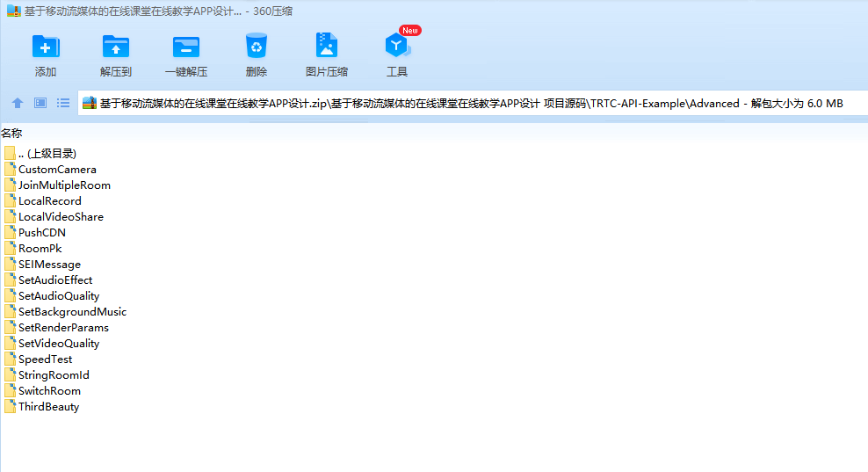Select the LocalRecord folder
Viewport: 868px width, 472px height.
tap(43, 201)
